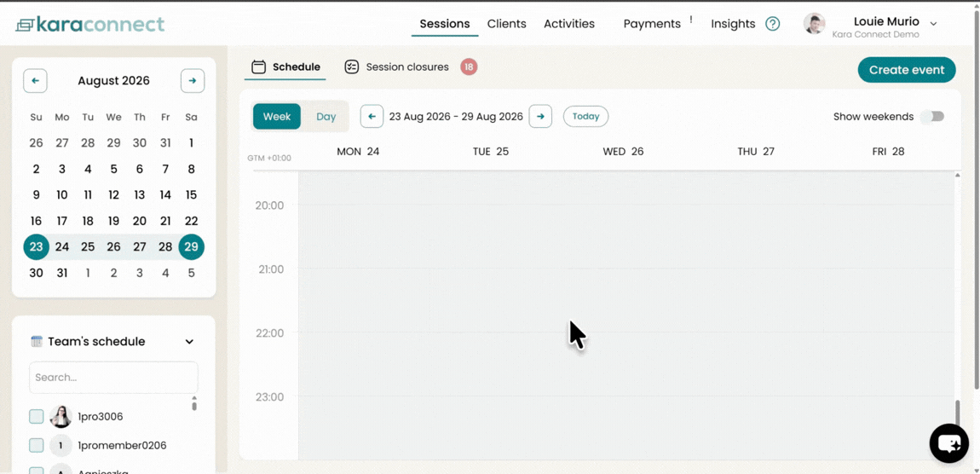The height and width of the screenshot is (474, 980).
Task: Open Louie Murio account dropdown arrow
Action: [934, 24]
